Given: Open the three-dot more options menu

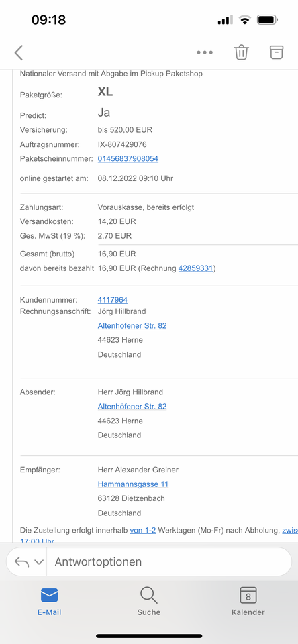Looking at the screenshot, I should (x=204, y=52).
